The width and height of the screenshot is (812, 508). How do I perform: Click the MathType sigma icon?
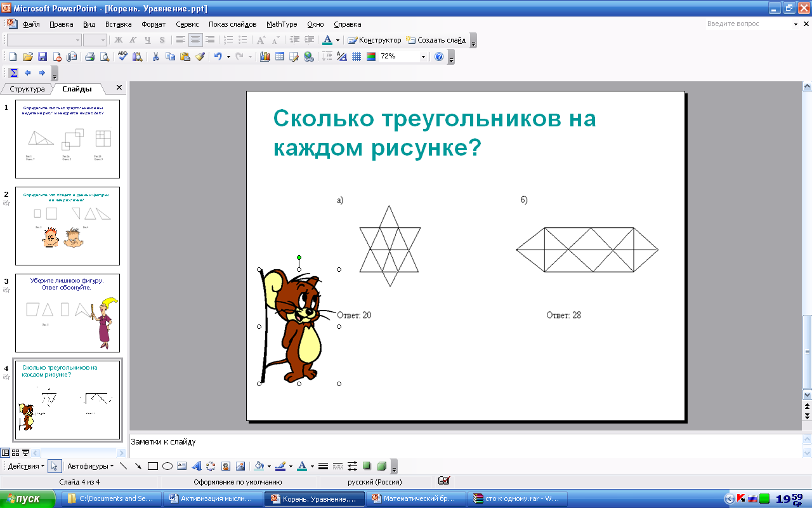coord(13,73)
